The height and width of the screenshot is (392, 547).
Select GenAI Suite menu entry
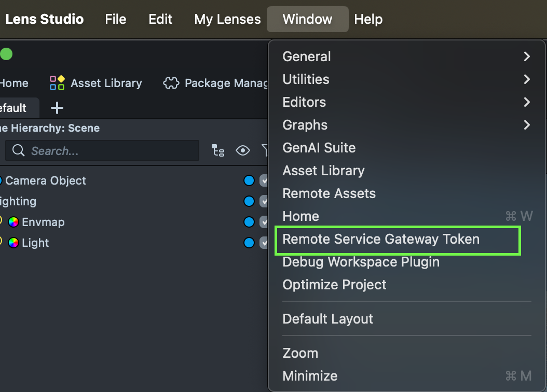tap(319, 148)
